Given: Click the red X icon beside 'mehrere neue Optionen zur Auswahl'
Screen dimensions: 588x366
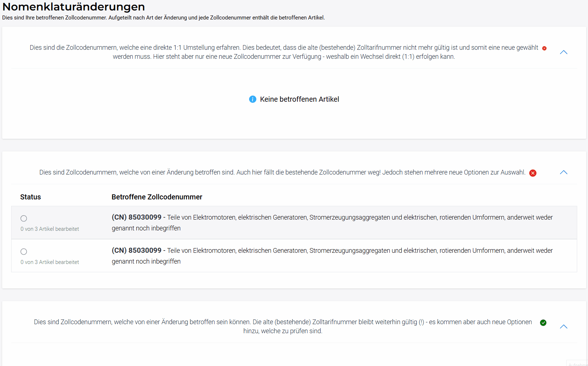Looking at the screenshot, I should point(533,173).
